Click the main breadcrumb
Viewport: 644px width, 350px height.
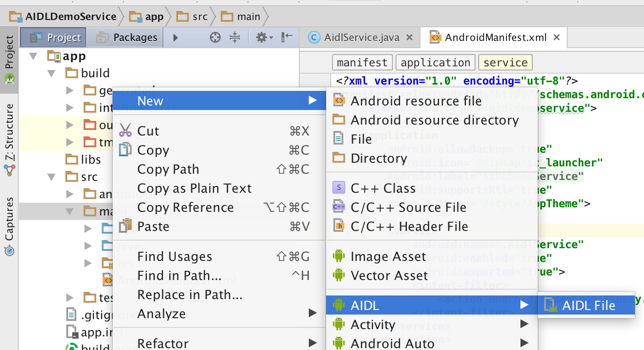point(241,17)
